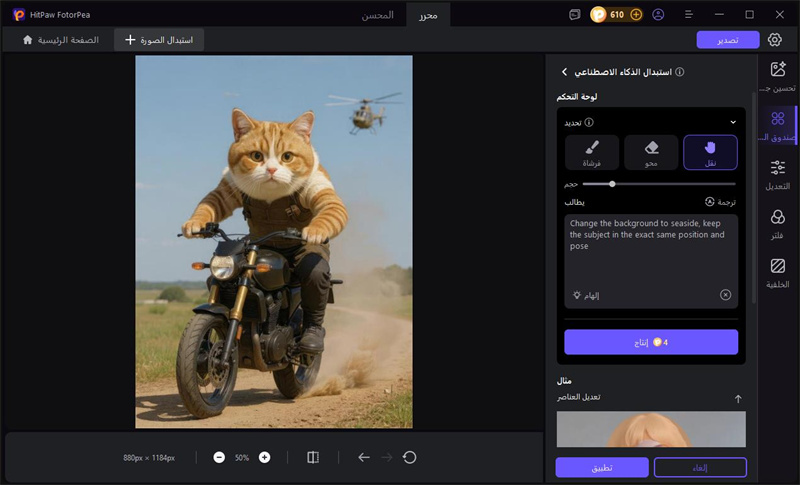Image resolution: width=800 pixels, height=485 pixels.
Task: Reset changes with the circular arrow icon
Action: pos(409,457)
